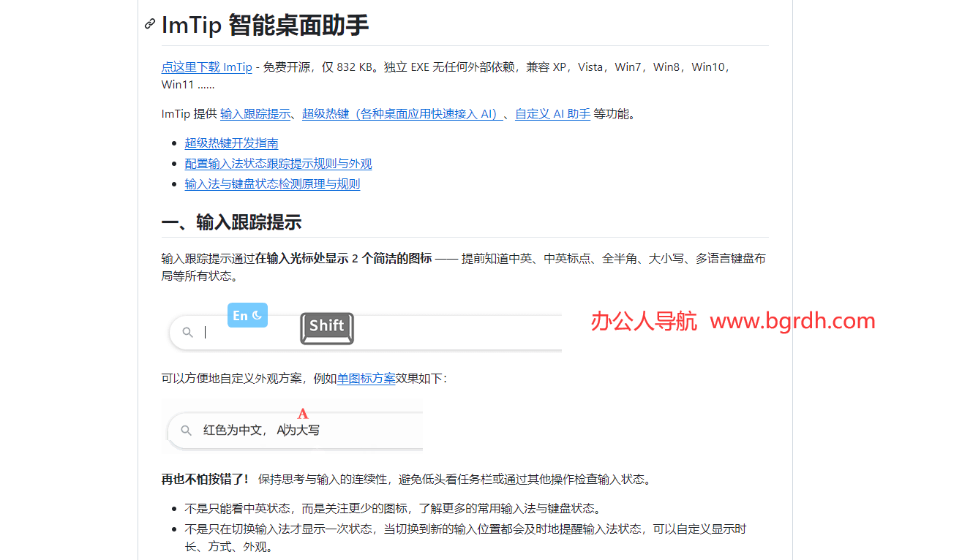Click the Shift key icon image
This screenshot has width=962, height=560.
point(327,328)
